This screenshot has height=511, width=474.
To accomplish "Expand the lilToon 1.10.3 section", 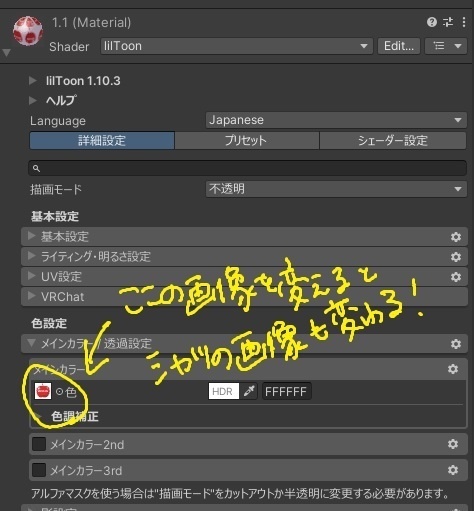I will point(33,81).
